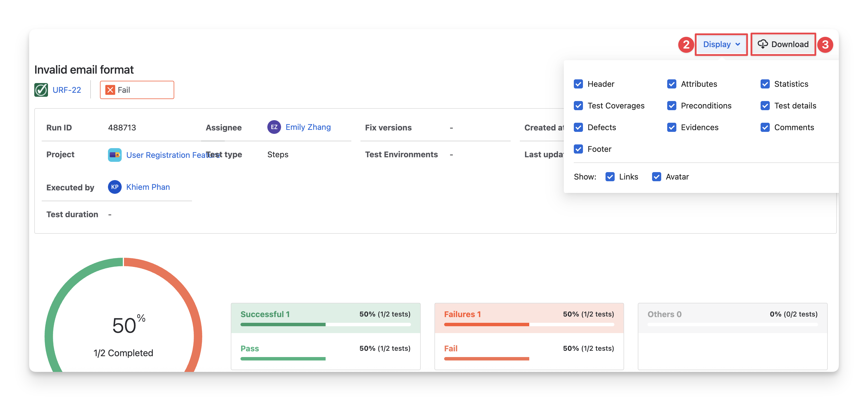Disable the Statistics section checkbox

click(x=765, y=84)
